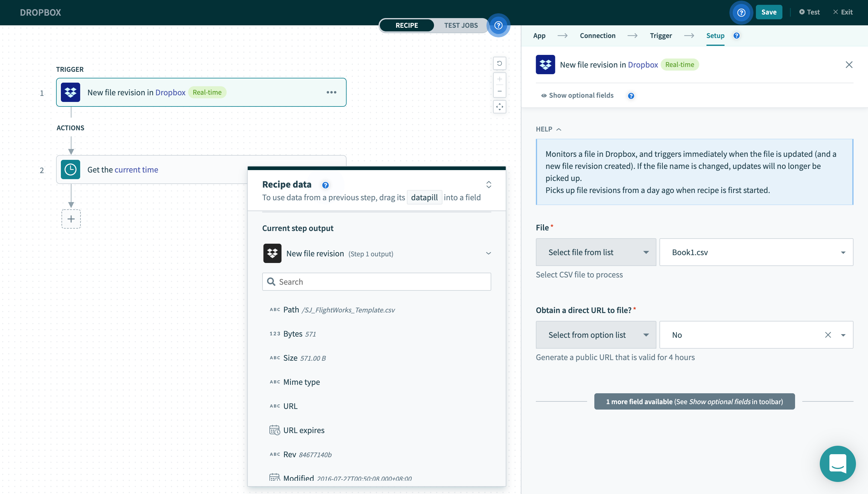
Task: Switch to TEST JOBS view
Action: [x=461, y=25]
